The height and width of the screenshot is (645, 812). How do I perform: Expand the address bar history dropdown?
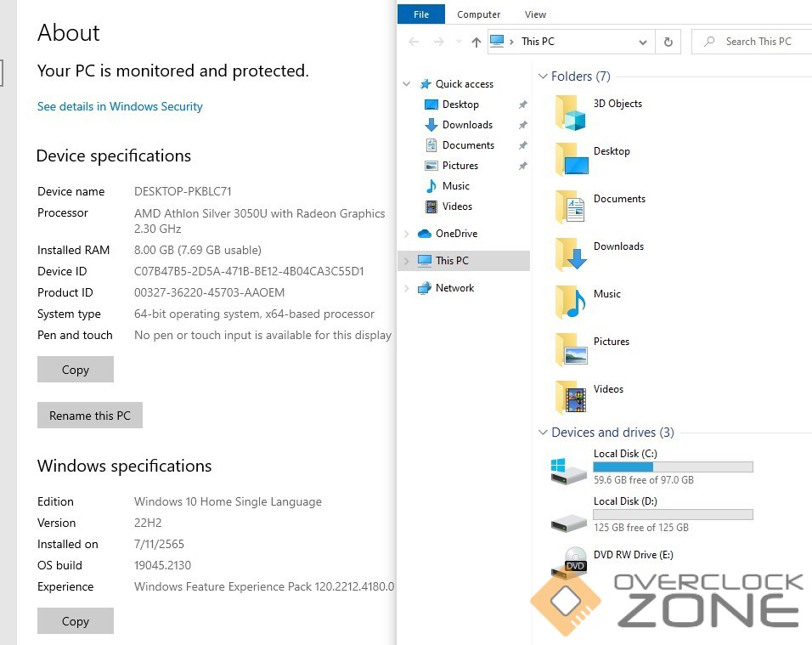tap(643, 42)
